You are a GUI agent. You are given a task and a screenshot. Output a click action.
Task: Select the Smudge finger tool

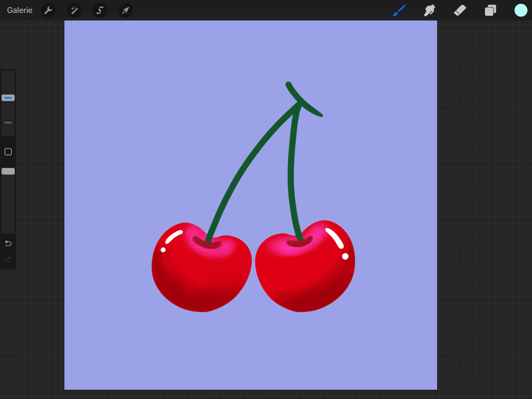pos(429,10)
